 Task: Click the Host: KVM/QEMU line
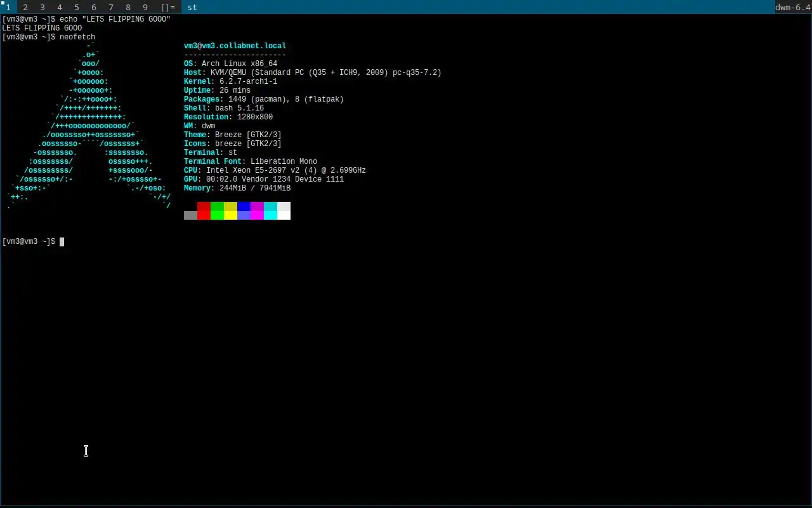coord(313,72)
